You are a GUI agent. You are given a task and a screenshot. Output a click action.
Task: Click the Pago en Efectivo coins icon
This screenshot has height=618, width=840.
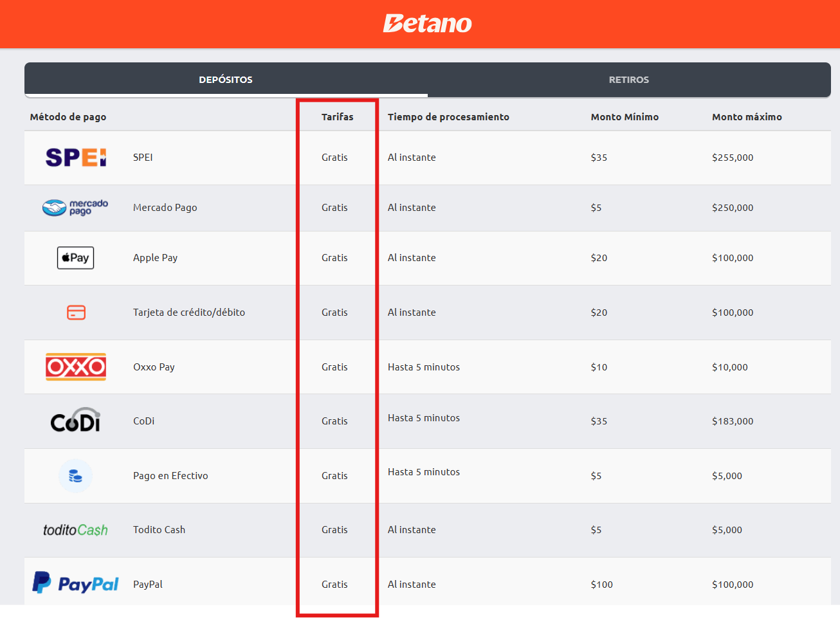click(75, 476)
